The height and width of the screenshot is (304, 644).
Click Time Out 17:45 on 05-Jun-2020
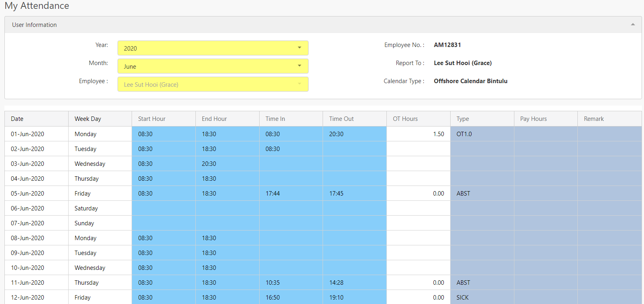click(355, 194)
